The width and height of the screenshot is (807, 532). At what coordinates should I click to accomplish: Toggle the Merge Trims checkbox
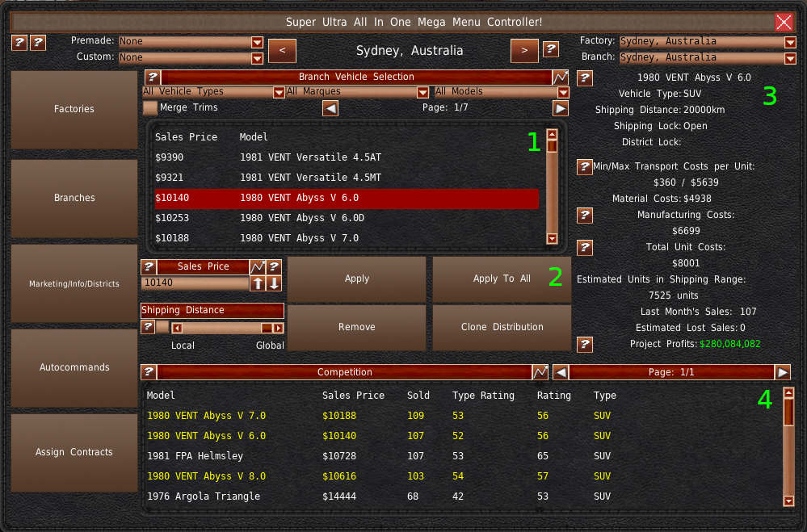pyautogui.click(x=150, y=107)
